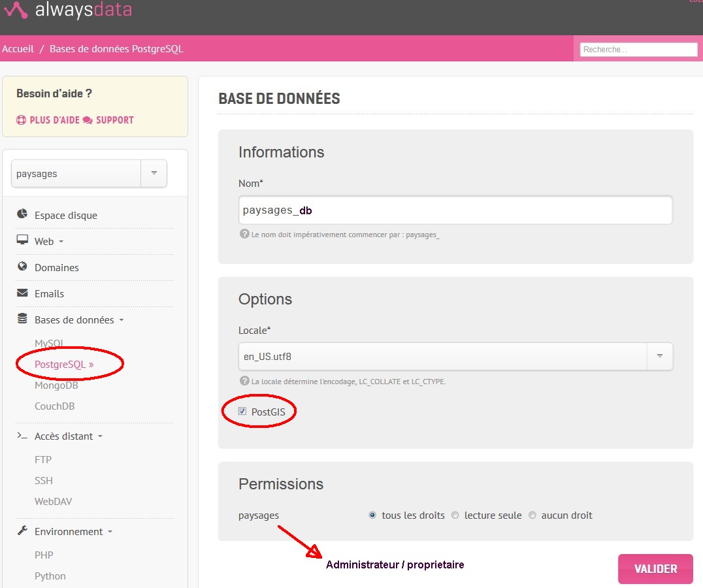Click the Bases de données stack icon
This screenshot has width=703, height=588.
22,319
